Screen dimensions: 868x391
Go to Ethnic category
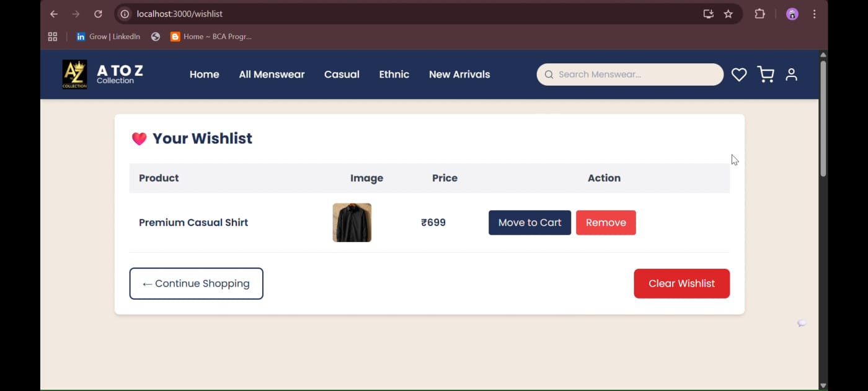point(394,74)
